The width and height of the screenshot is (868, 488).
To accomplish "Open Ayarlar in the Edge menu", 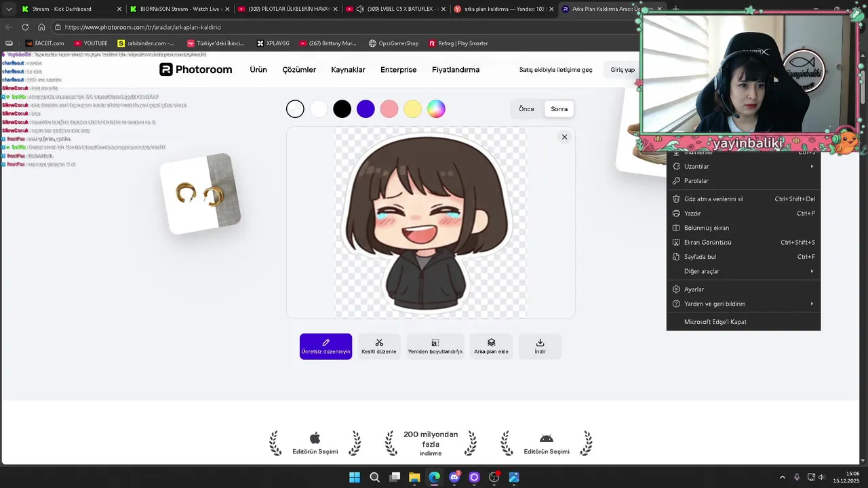I will coord(743,289).
